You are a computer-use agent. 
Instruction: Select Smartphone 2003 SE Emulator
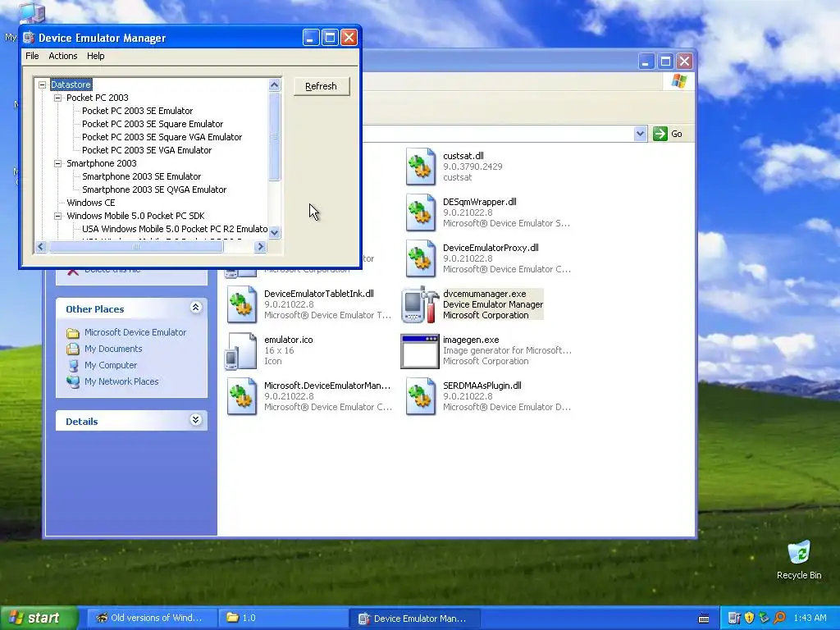coord(141,177)
